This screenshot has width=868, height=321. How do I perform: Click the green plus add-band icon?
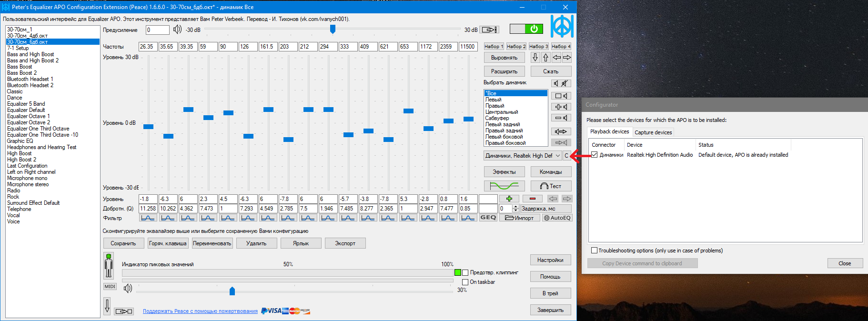coord(509,199)
